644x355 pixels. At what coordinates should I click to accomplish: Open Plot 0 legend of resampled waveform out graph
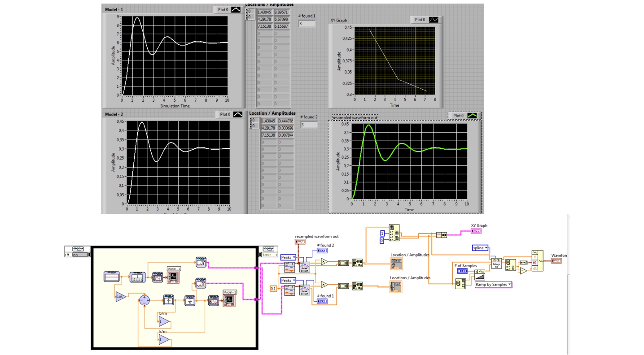click(464, 115)
